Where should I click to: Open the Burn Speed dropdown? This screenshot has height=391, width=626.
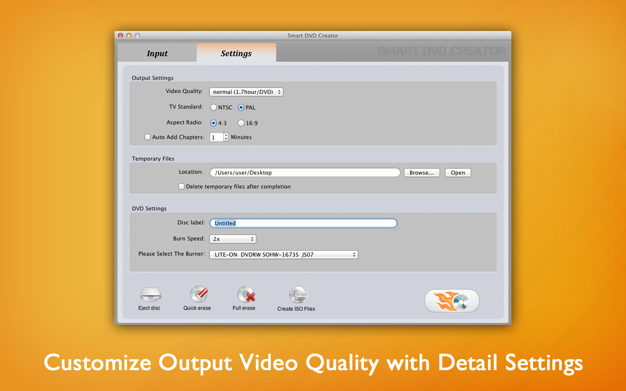click(x=233, y=239)
